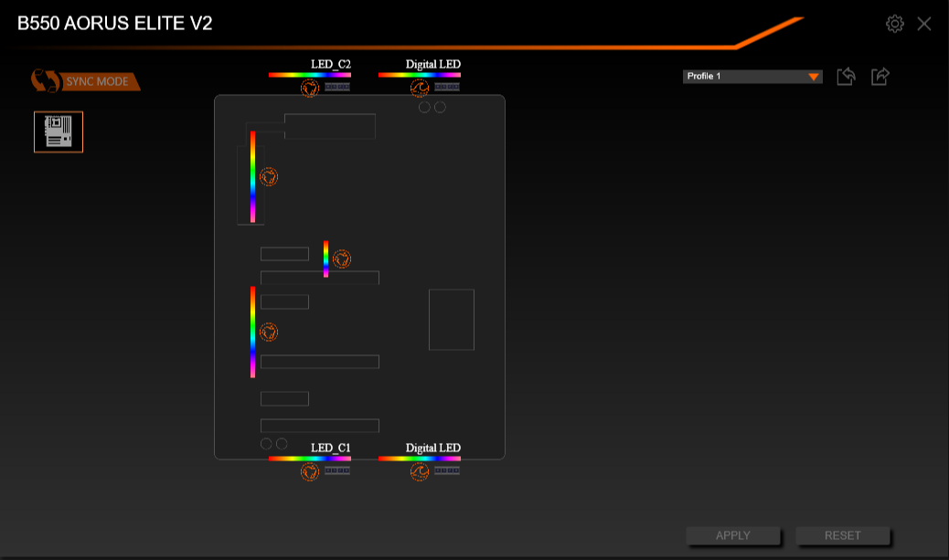
Task: Open the Profile 1 dropdown
Action: pos(752,76)
